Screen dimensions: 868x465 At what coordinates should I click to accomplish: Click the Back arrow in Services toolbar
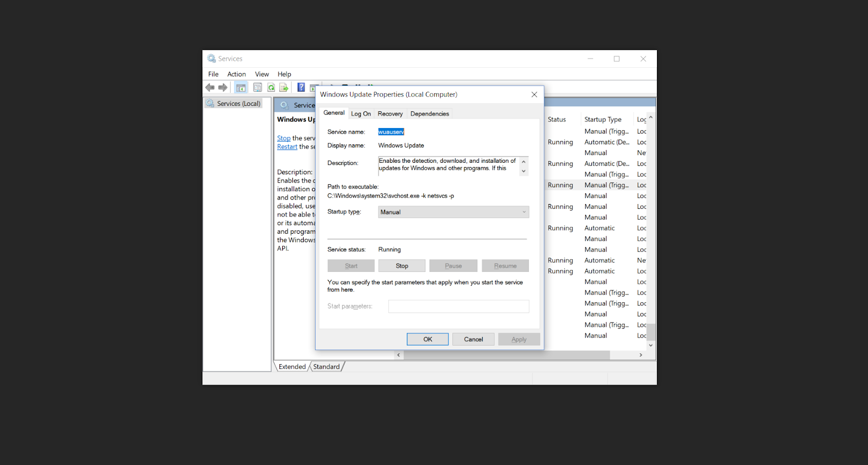[x=210, y=87]
